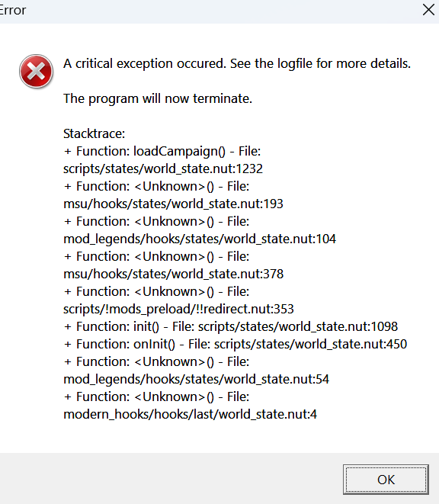The image size is (439, 504).
Task: Click the mod_legends/hooks/states/world_state.nut:104 path
Action: coord(200,239)
